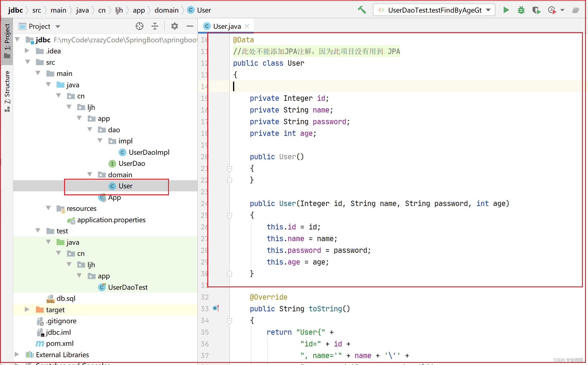Fold the toString method at line 34
The height and width of the screenshot is (365, 588).
[229, 321]
